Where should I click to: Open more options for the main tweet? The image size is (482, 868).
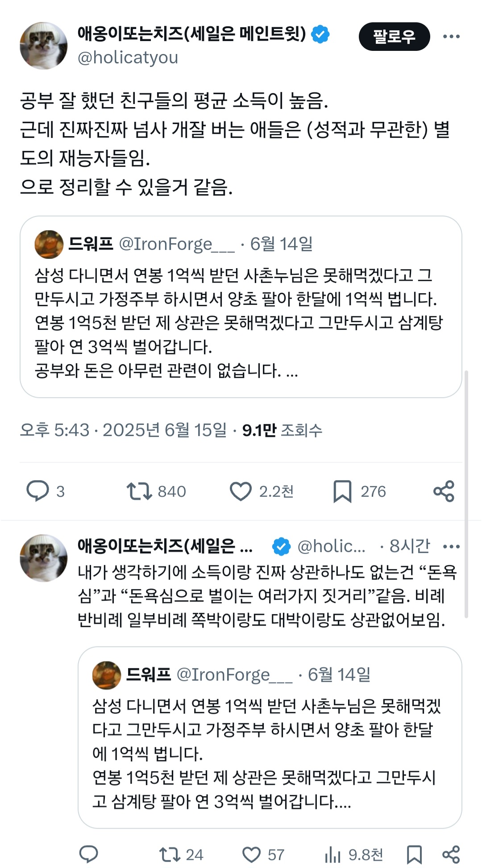(x=451, y=37)
